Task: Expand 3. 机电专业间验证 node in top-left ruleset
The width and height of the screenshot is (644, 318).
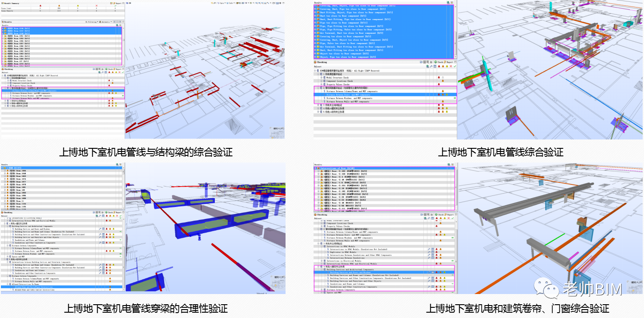Action: [x=5, y=101]
